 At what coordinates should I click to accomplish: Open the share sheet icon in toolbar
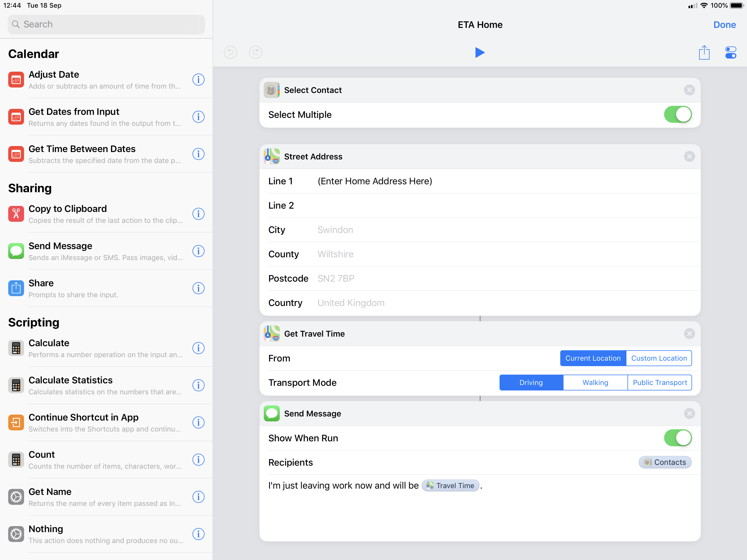click(704, 52)
